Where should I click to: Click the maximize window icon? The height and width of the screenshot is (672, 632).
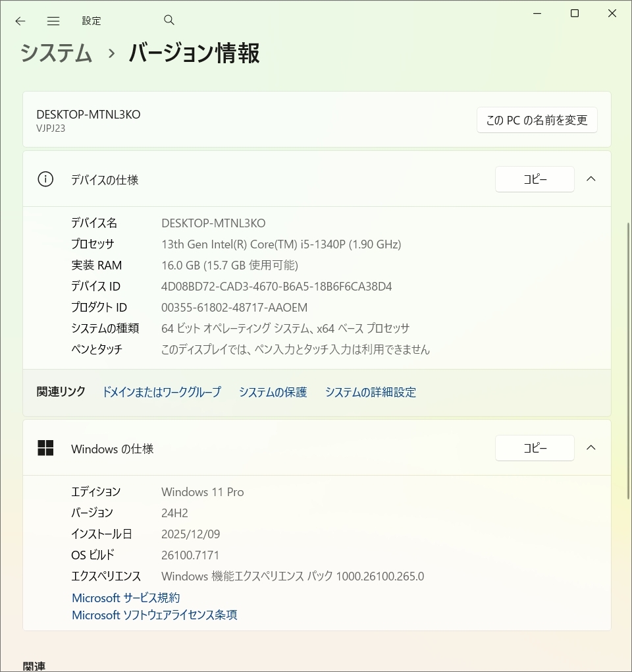574,13
